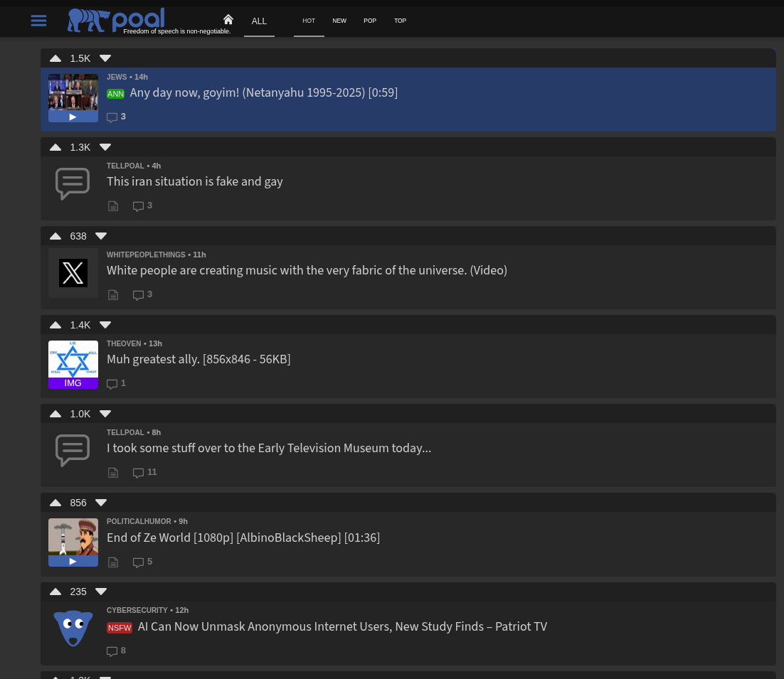Open the CYBERSECURITY sub link
This screenshot has width=784, height=679.
(x=137, y=611)
